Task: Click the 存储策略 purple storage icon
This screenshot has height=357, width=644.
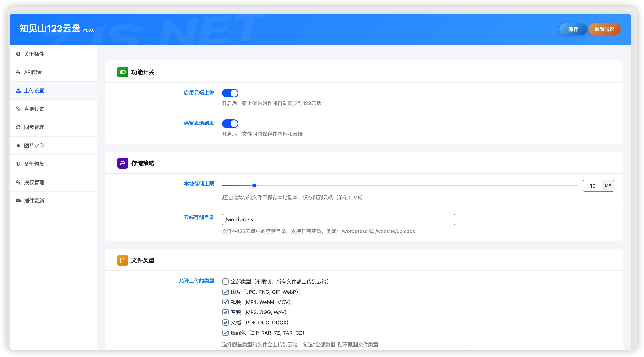Action: click(x=123, y=163)
